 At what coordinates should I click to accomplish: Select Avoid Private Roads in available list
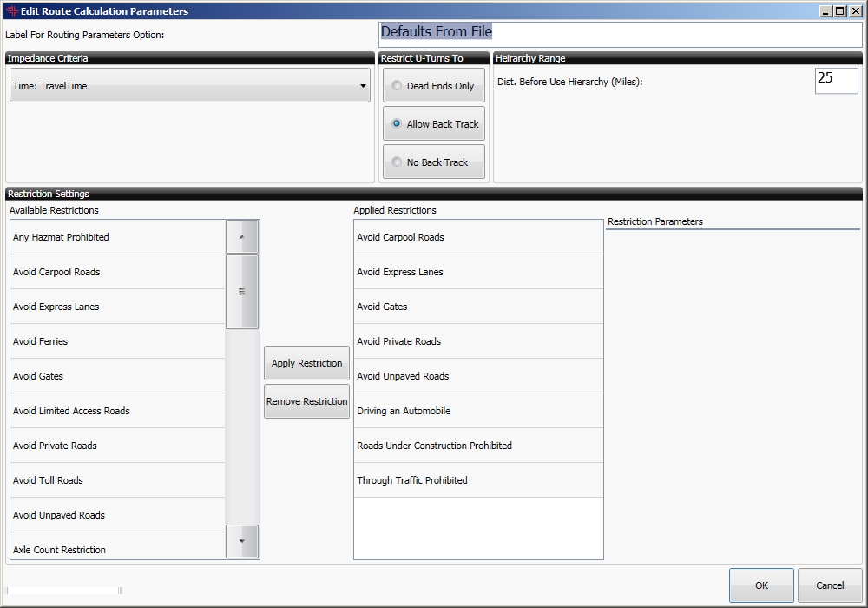(x=117, y=446)
